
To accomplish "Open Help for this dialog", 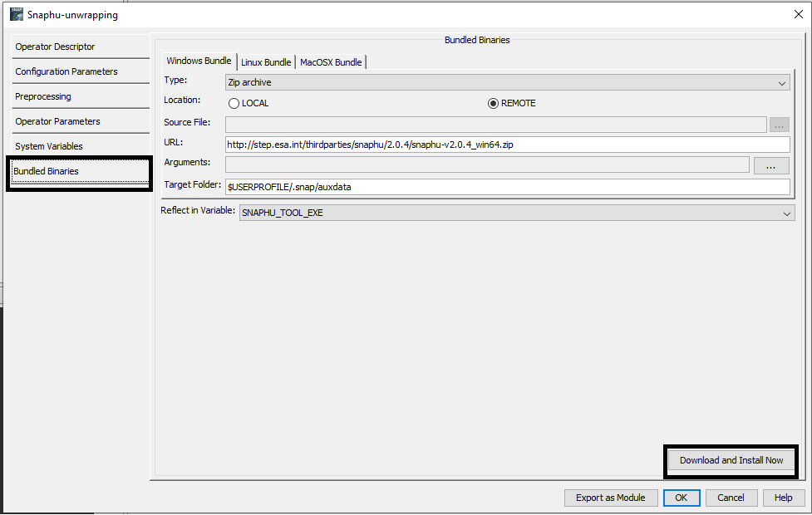I will pyautogui.click(x=784, y=498).
